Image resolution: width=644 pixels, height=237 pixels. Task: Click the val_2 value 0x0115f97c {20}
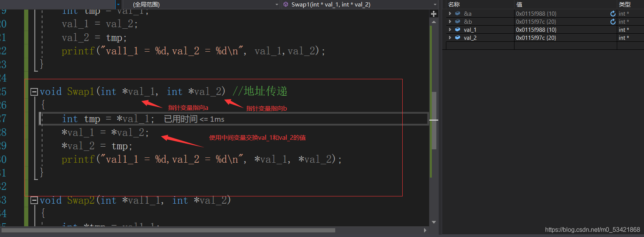[536, 38]
